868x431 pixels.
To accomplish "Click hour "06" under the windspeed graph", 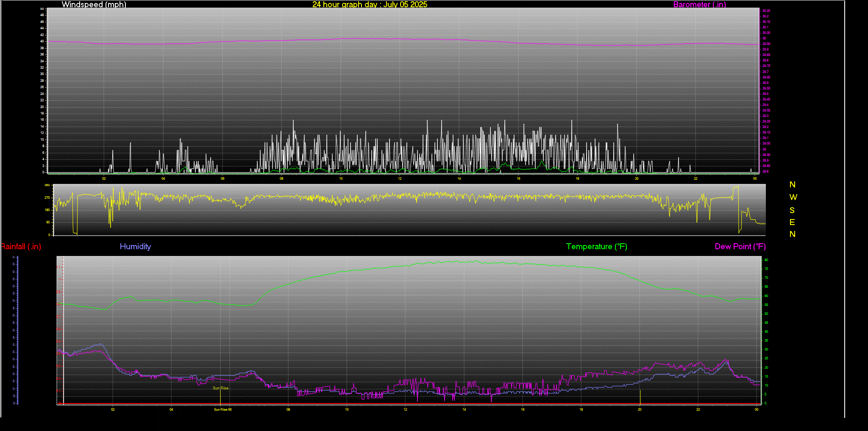I will (x=223, y=178).
